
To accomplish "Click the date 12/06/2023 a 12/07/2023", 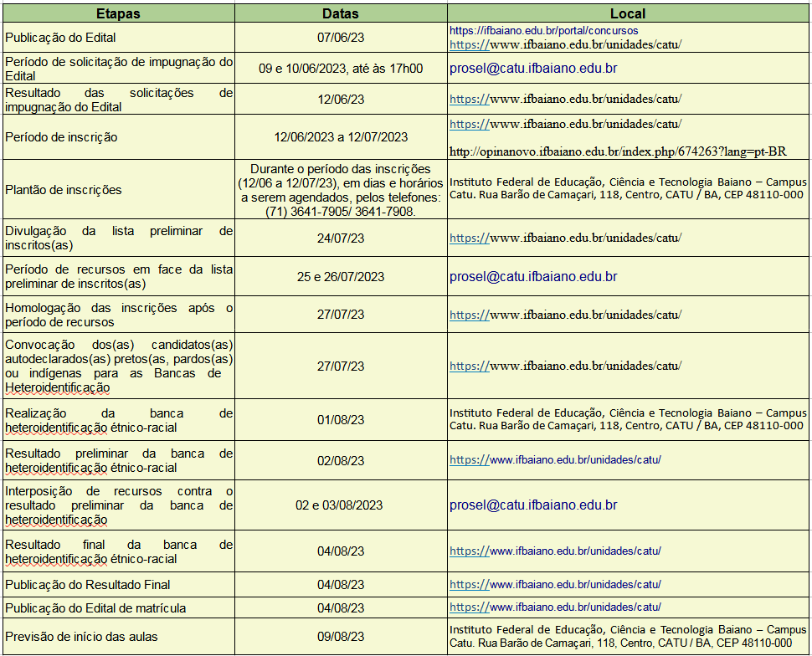I will click(341, 137).
